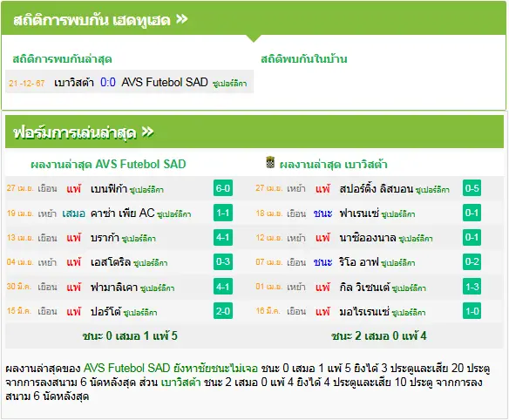This screenshot has height=420, width=509.
Task: Click the 4-1 score badge for บราก้า
Action: [x=223, y=237]
